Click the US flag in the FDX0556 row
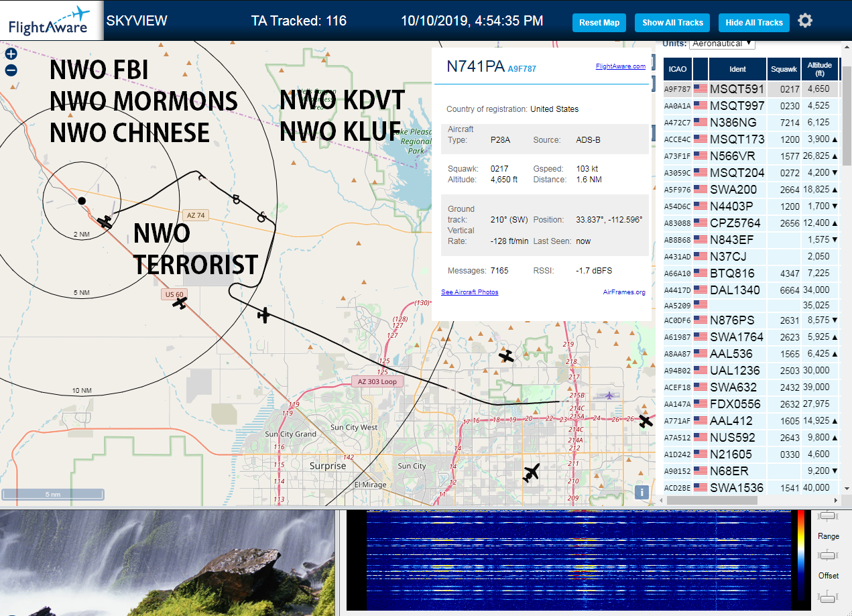Viewport: 852px width, 616px height. (x=701, y=404)
